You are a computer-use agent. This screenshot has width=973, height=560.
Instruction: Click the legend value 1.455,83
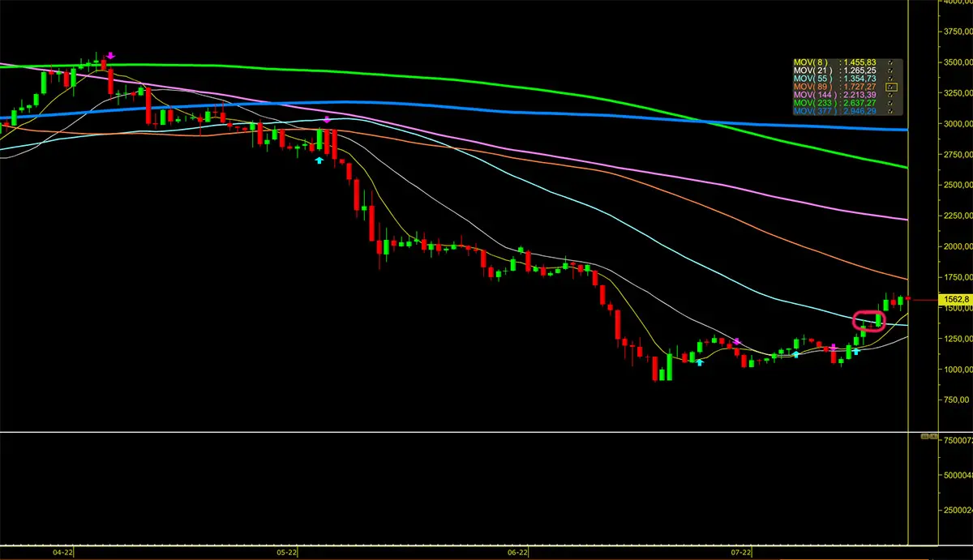click(860, 62)
